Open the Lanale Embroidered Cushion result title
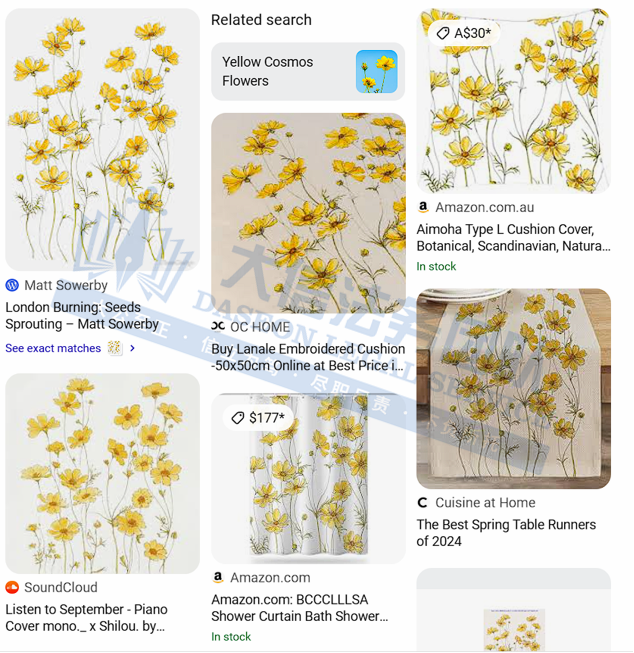This screenshot has height=653, width=634. [308, 357]
